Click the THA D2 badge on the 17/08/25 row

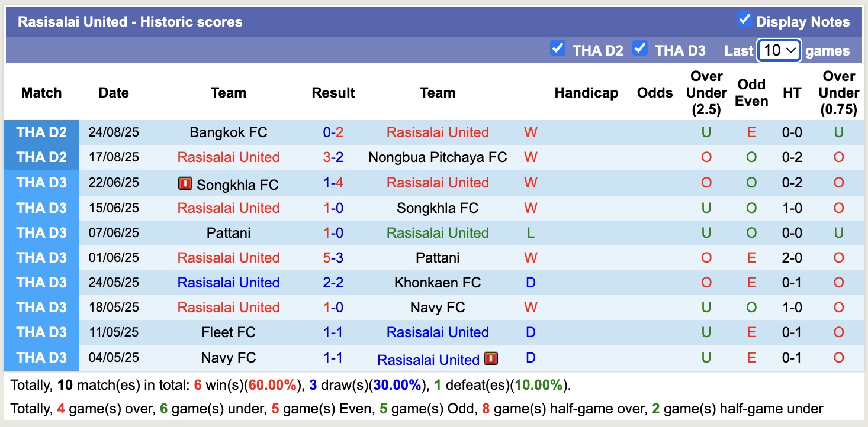(x=41, y=157)
